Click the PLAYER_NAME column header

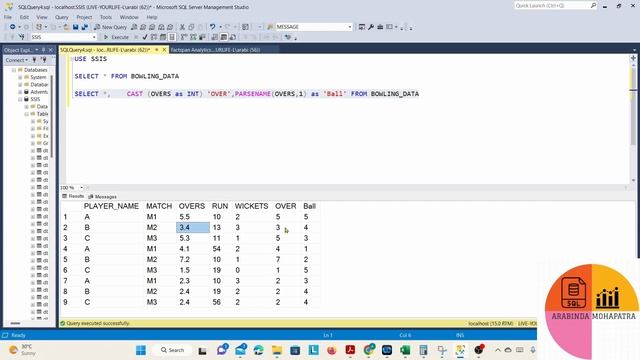(x=111, y=206)
